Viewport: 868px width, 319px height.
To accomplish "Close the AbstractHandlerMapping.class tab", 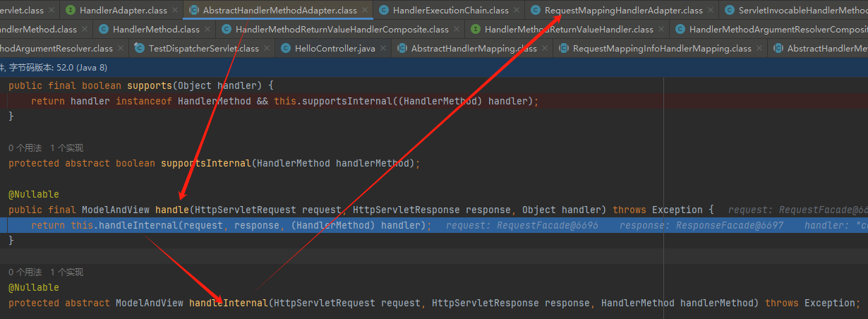I will tap(545, 49).
